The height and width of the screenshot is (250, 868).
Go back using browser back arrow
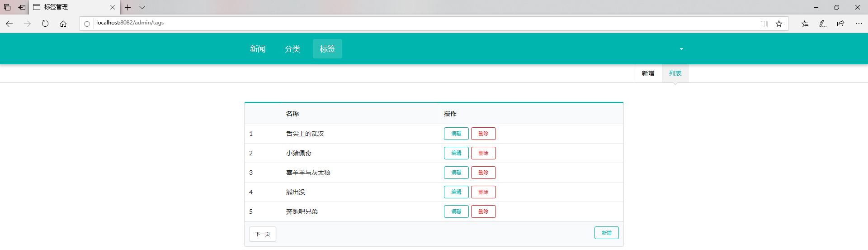pos(9,24)
